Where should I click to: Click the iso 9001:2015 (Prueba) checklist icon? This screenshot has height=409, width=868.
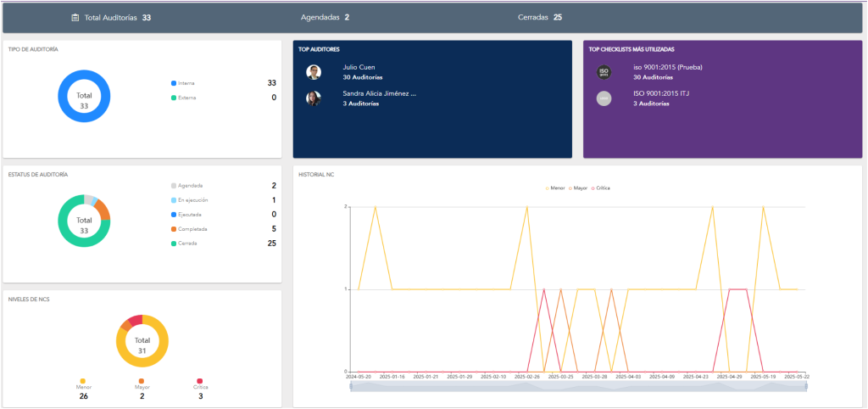coord(604,72)
